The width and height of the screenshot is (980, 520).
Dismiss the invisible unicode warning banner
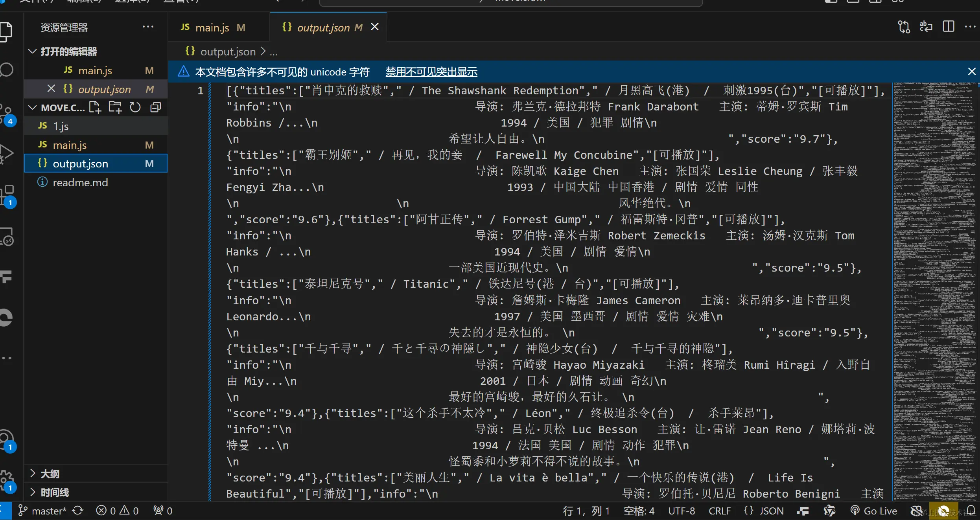(x=971, y=72)
